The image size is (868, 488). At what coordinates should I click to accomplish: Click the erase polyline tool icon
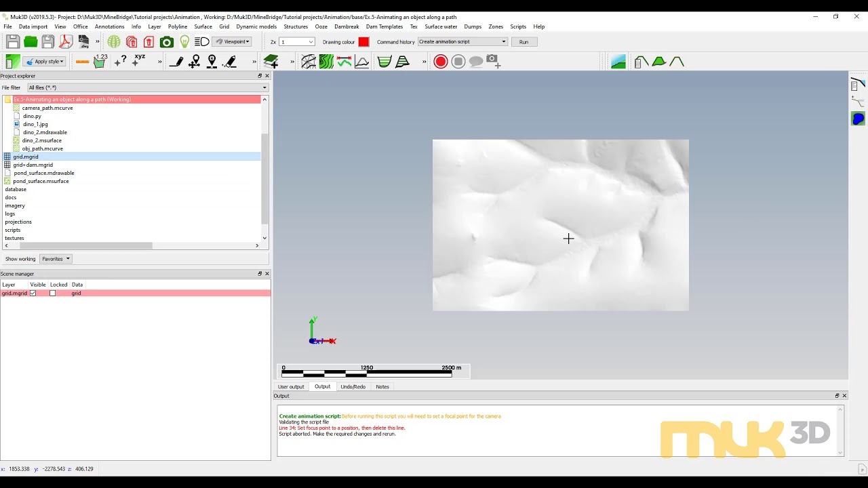(x=231, y=62)
